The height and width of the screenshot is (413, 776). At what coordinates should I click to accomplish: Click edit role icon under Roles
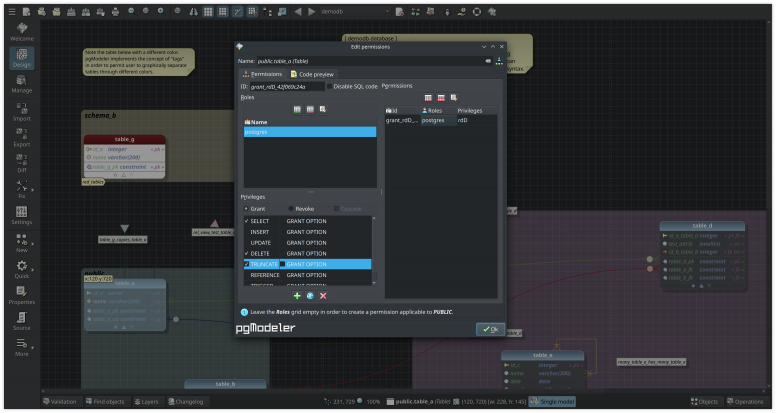(323, 109)
